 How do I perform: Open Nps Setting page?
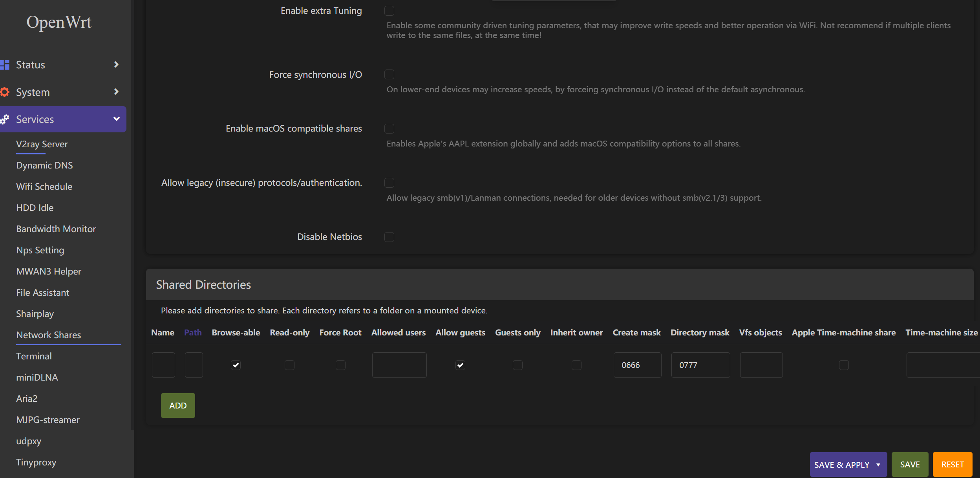click(x=40, y=250)
